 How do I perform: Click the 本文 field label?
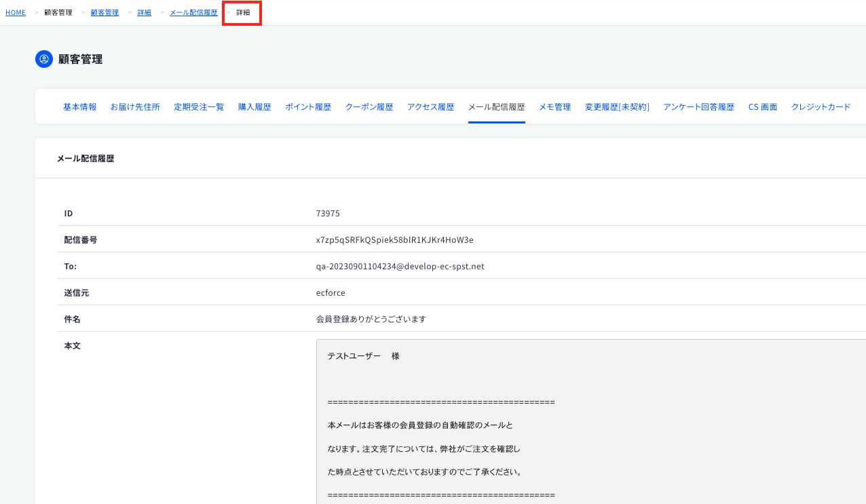click(x=72, y=346)
